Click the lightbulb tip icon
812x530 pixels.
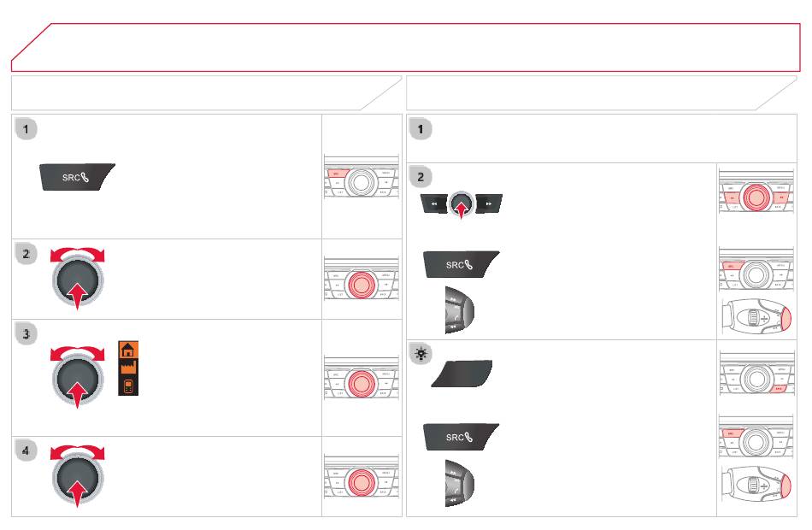421,355
